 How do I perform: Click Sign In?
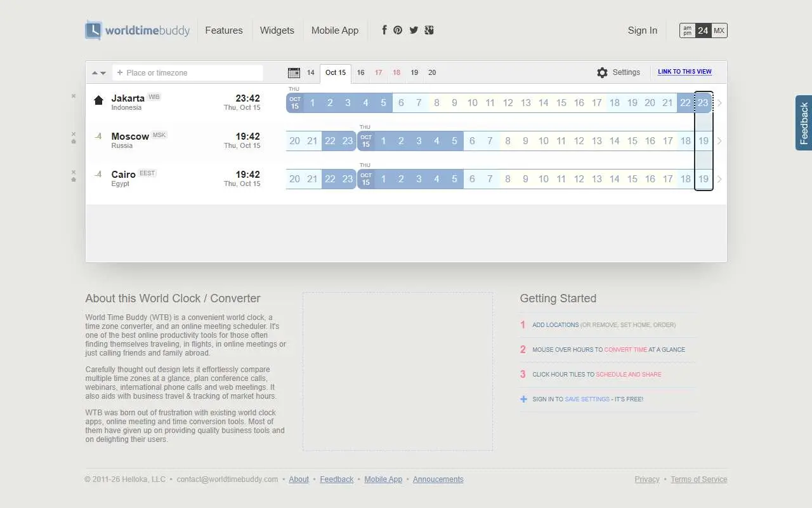click(643, 30)
